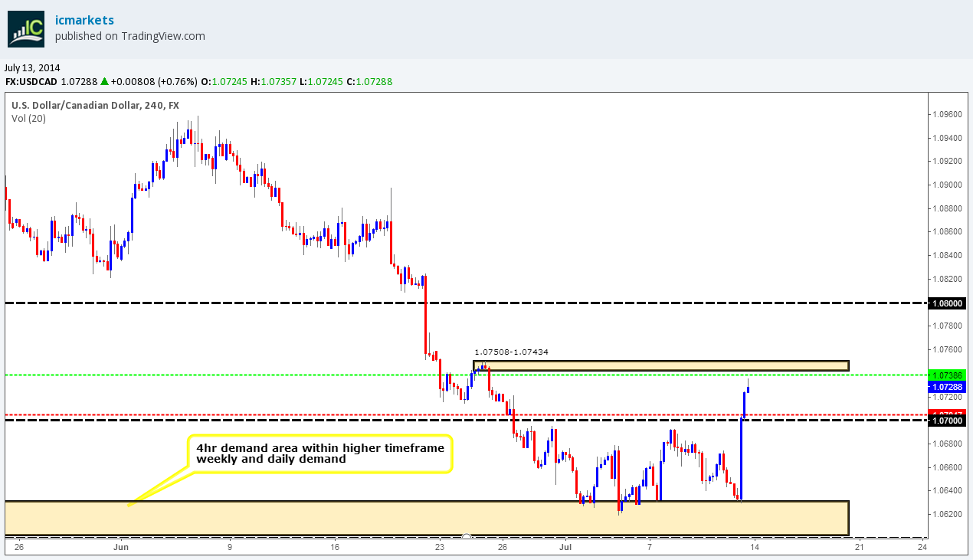Click the 23 date label on time axis

point(439,548)
